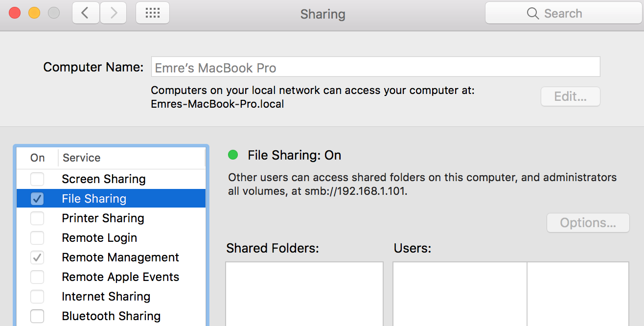The image size is (644, 326).
Task: Click the On column header
Action: click(x=38, y=158)
